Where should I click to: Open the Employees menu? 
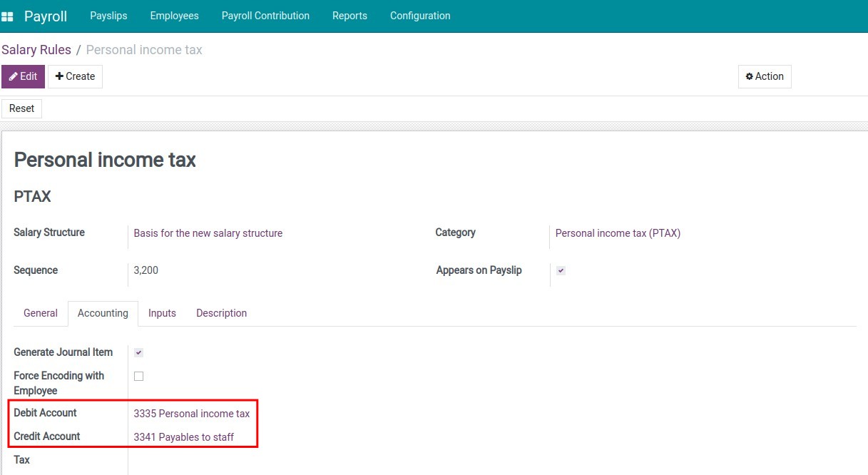pyautogui.click(x=174, y=16)
